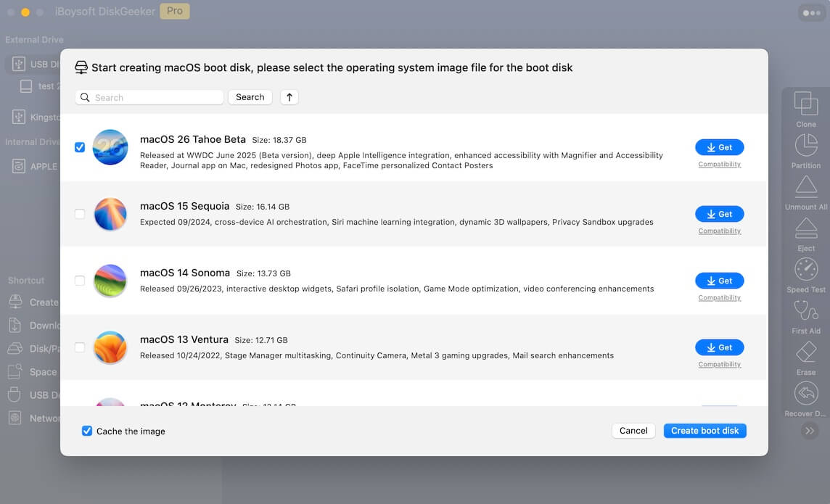This screenshot has width=830, height=504.
Task: Run First Aid from the toolbar
Action: point(806,310)
